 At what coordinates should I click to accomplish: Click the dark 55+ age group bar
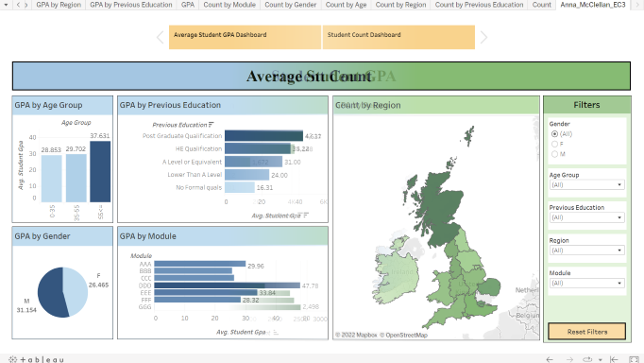pos(100,171)
